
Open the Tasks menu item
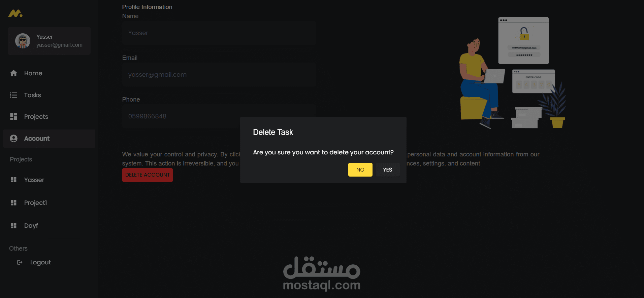(49, 95)
